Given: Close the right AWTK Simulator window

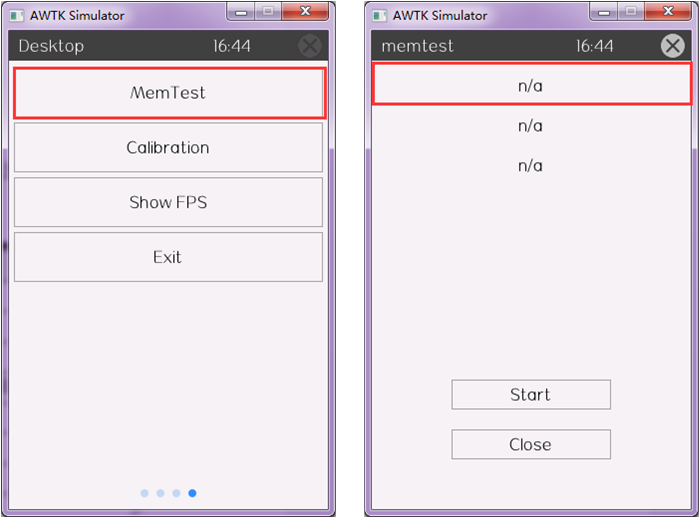Looking at the screenshot, I should click(668, 12).
